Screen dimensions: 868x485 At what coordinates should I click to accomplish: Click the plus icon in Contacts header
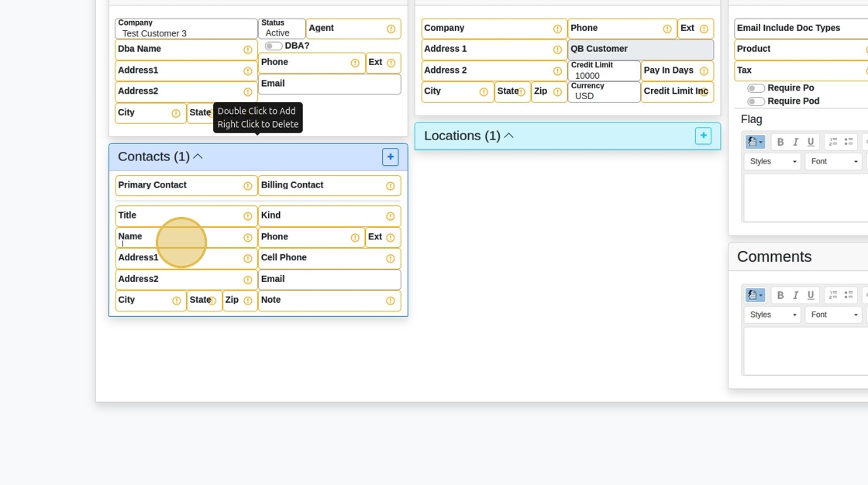coord(390,157)
